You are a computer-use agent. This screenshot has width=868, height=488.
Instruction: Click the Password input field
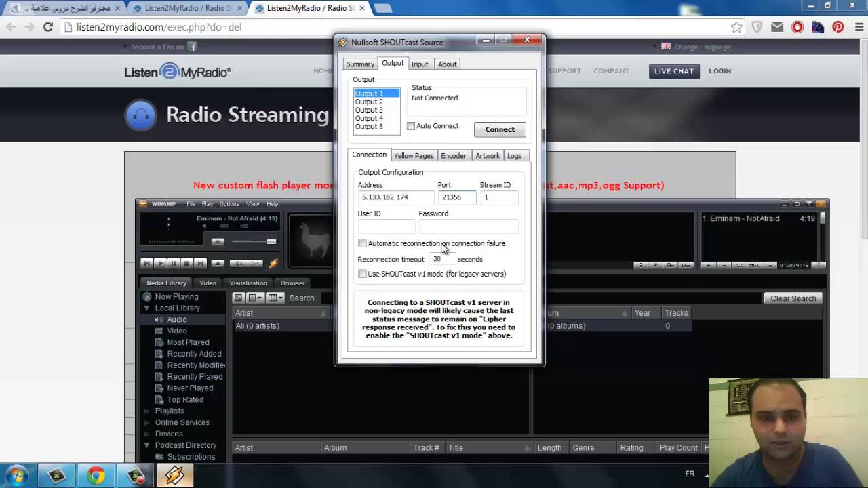(x=469, y=226)
